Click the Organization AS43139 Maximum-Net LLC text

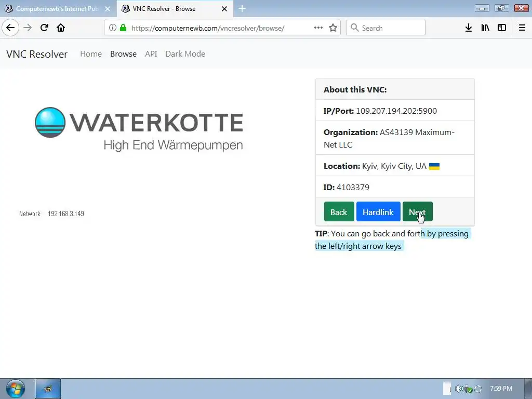pyautogui.click(x=389, y=138)
